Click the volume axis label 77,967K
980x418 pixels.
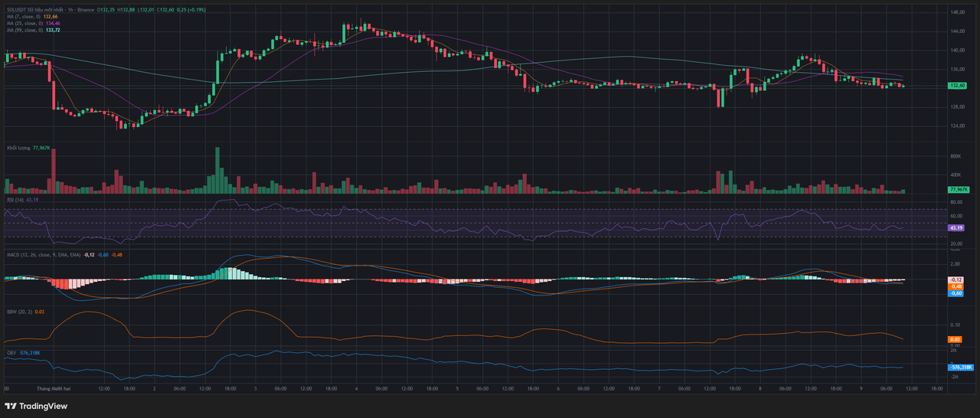click(958, 188)
